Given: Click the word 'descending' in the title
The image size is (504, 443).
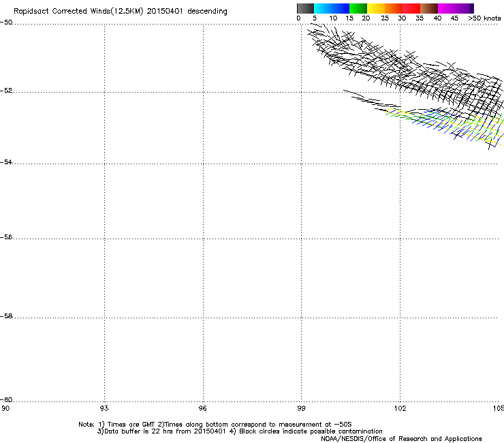Looking at the screenshot, I should pos(207,12).
